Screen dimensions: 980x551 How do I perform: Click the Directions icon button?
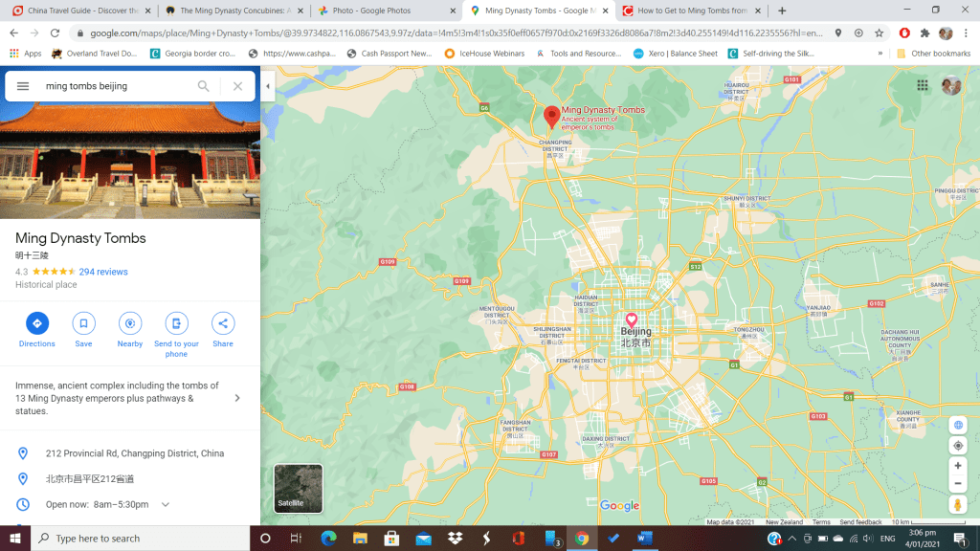tap(37, 323)
